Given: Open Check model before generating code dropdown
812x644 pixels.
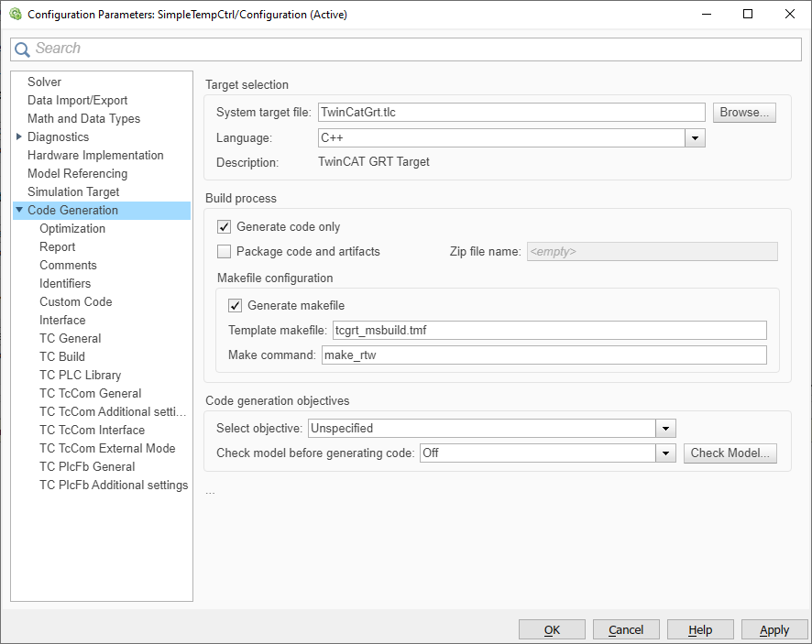Looking at the screenshot, I should click(x=665, y=453).
